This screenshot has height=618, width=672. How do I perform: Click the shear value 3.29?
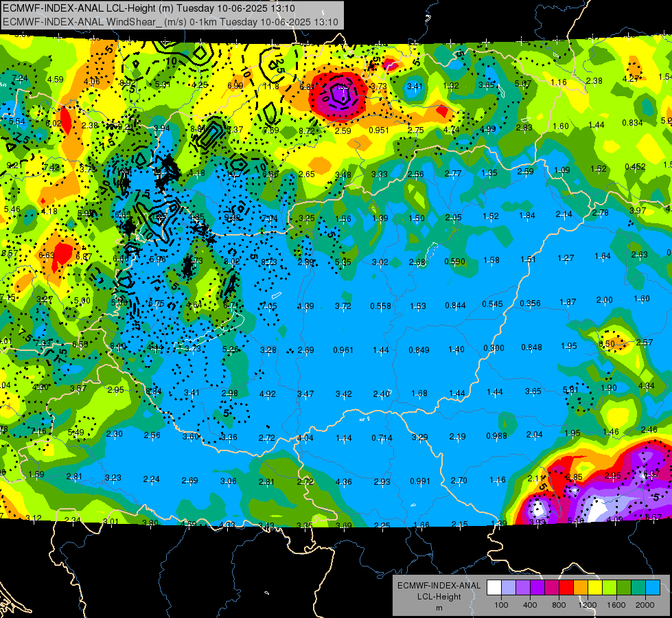pos(419,437)
